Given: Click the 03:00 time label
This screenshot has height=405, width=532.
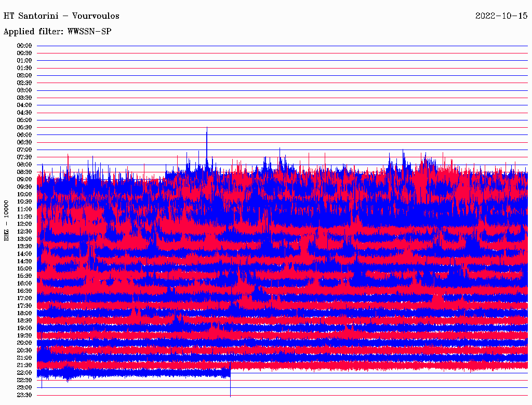Looking at the screenshot, I should click(x=24, y=90).
